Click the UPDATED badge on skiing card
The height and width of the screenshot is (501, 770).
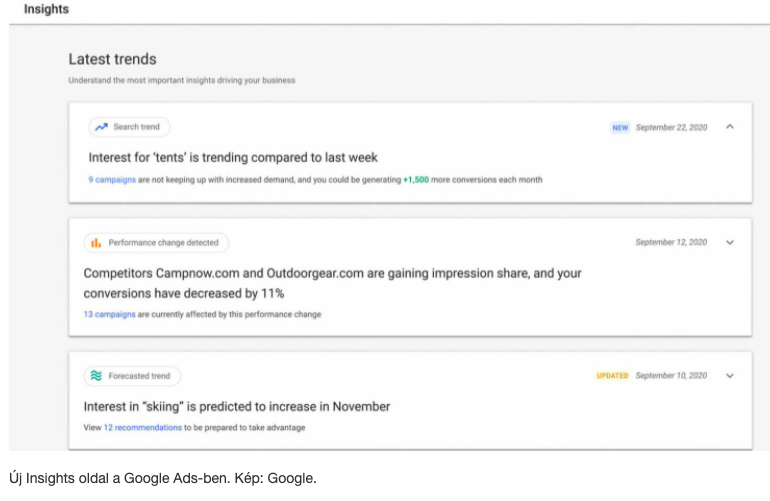(612, 376)
